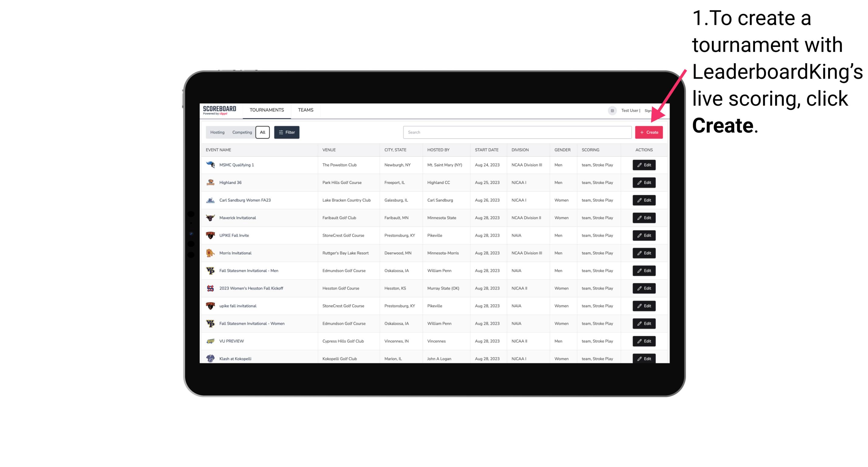Viewport: 868px width, 467px height.
Task: Click the Create button to add tournament
Action: [649, 132]
